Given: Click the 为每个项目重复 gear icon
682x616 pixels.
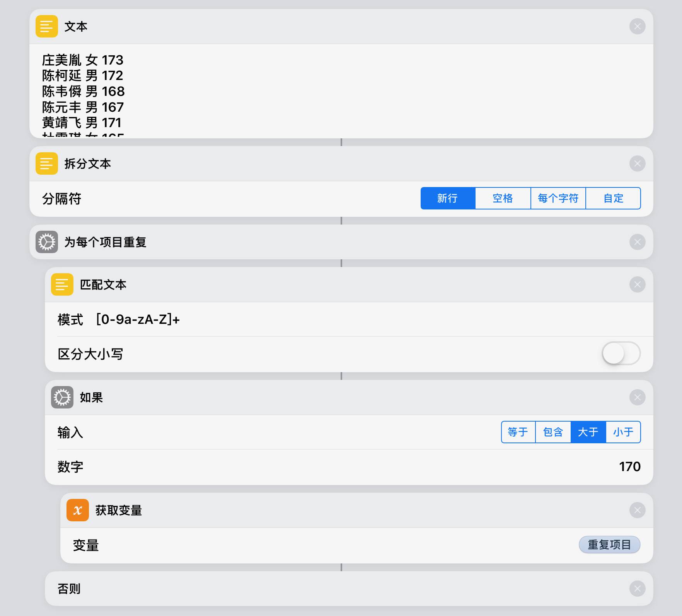Looking at the screenshot, I should click(46, 242).
